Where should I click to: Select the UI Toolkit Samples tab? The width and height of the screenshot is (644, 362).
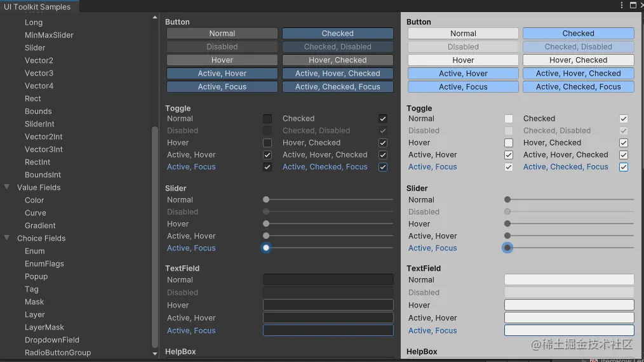pyautogui.click(x=37, y=6)
